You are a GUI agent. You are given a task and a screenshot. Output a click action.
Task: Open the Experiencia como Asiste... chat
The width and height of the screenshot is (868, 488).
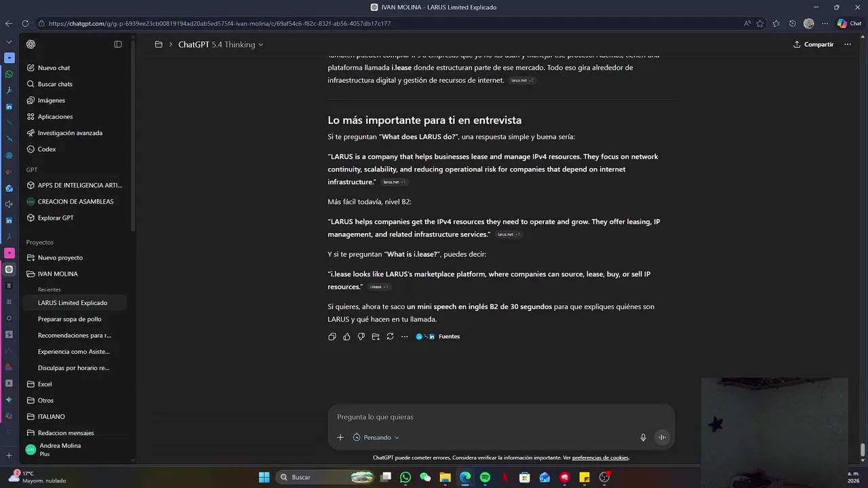pos(76,351)
